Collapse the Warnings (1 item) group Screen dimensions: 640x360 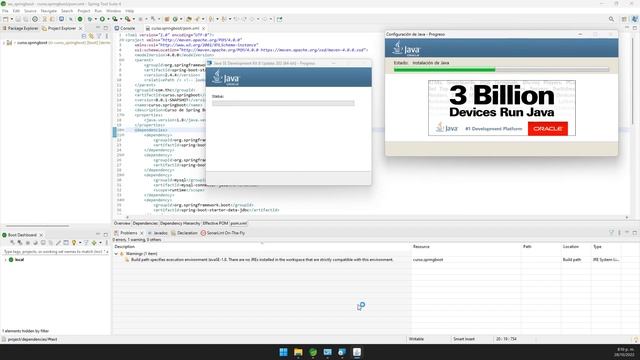116,253
